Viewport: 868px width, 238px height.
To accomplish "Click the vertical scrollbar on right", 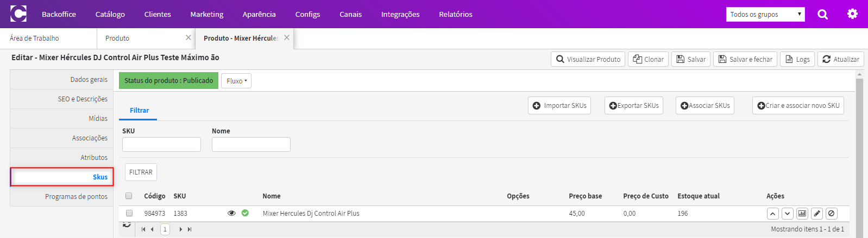I will [859, 157].
